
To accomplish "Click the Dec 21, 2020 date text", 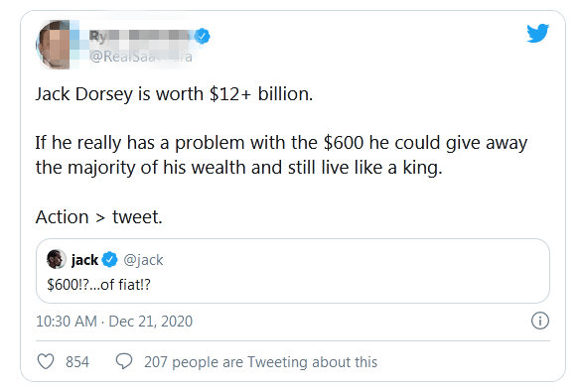I will click(x=150, y=321).
